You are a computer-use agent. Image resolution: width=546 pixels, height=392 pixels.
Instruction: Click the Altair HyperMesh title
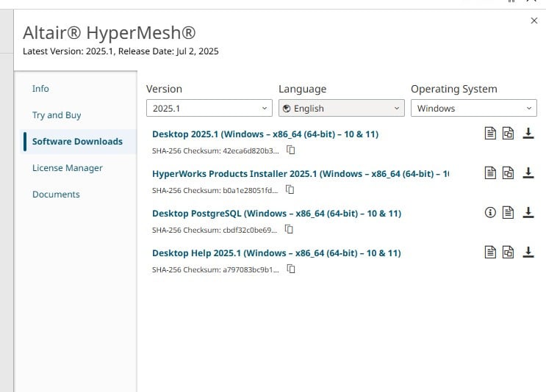tap(109, 33)
